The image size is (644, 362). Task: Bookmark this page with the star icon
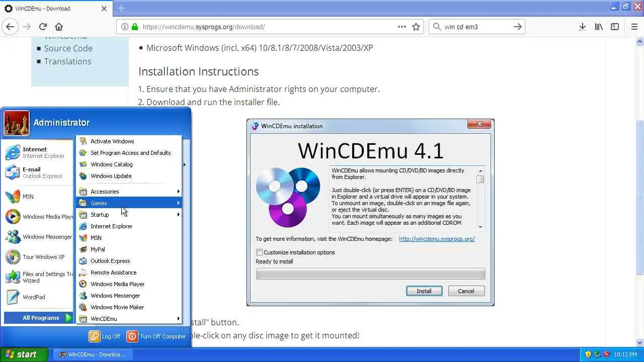point(416,27)
